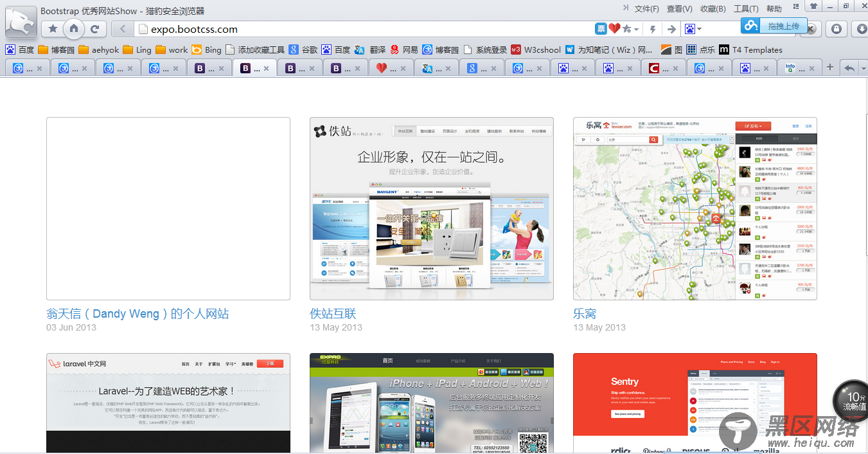Open the 查看(V) menu
The image size is (868, 454).
tap(680, 8)
